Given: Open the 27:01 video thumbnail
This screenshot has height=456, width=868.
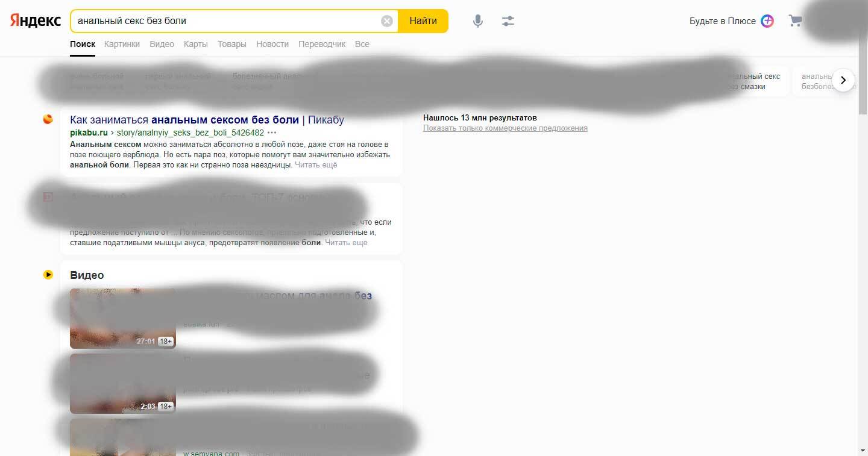Looking at the screenshot, I should pos(123,319).
